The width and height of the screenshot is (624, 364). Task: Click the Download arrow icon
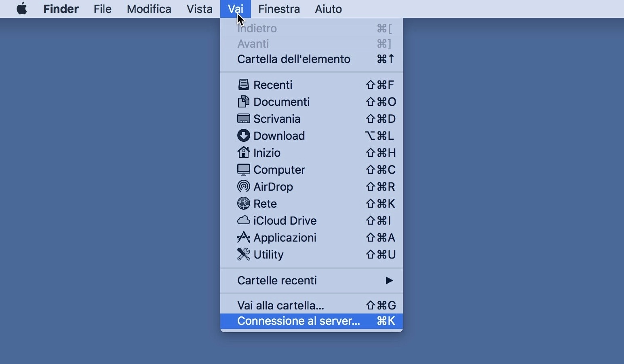click(x=243, y=136)
